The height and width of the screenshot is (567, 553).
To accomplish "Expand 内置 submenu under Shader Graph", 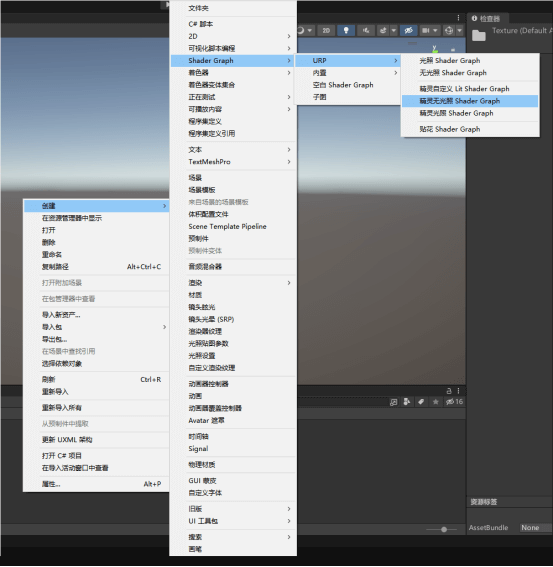I will click(x=349, y=73).
